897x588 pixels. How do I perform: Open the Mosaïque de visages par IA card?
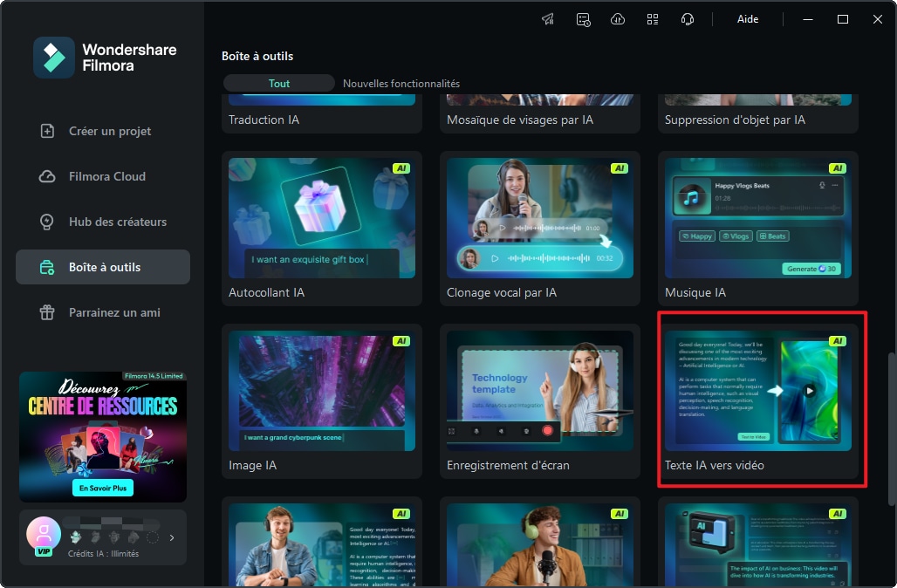pos(540,113)
